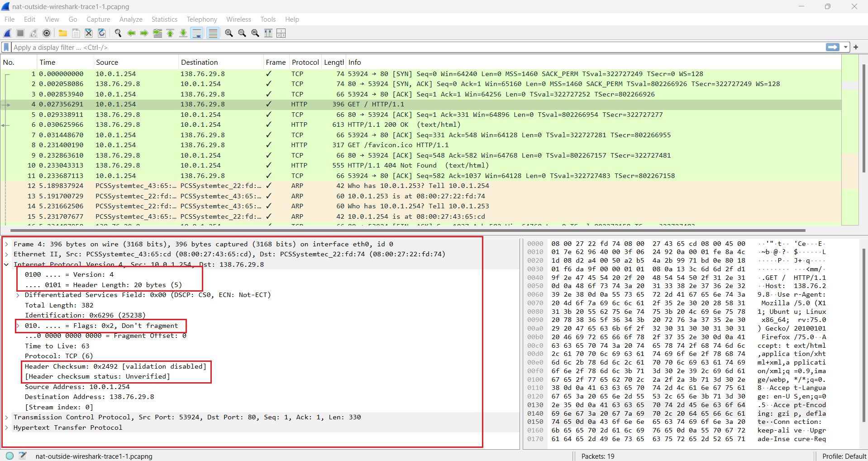Open the find packet magnifier icon
Image resolution: width=868 pixels, height=461 pixels.
click(118, 33)
